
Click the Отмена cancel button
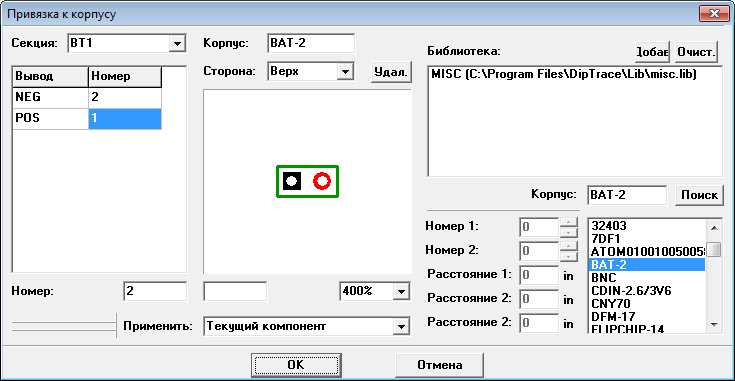(x=439, y=365)
